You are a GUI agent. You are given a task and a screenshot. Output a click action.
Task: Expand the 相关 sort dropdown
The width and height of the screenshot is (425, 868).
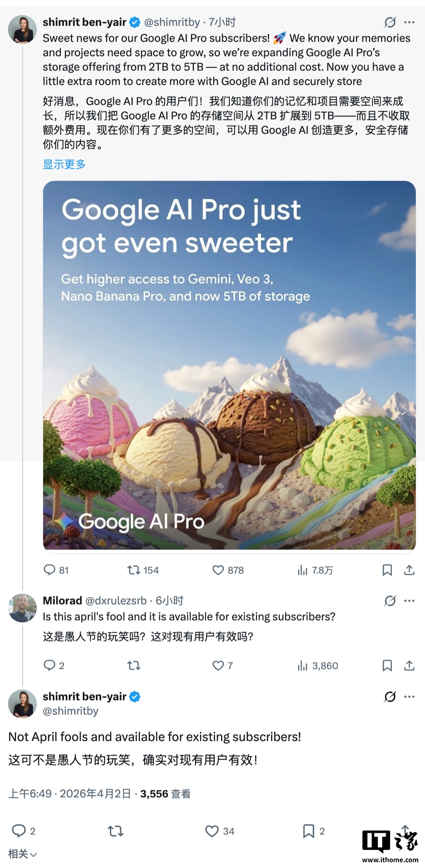point(22,854)
